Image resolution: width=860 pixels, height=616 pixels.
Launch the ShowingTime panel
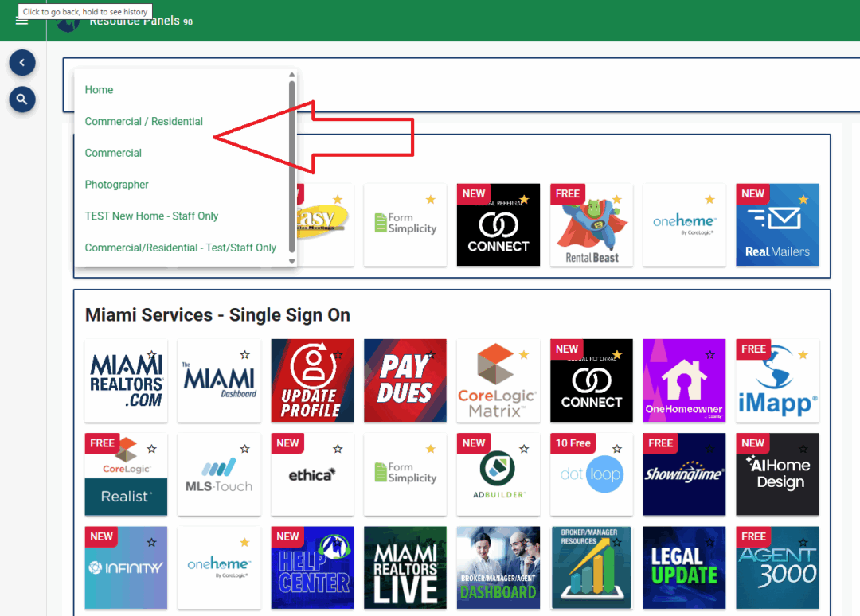pos(684,474)
